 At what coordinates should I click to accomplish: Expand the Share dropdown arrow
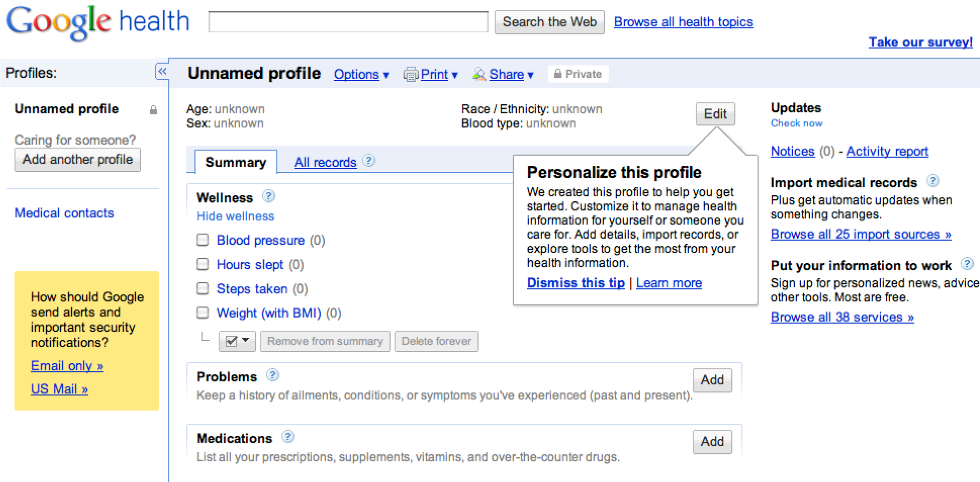pos(531,75)
